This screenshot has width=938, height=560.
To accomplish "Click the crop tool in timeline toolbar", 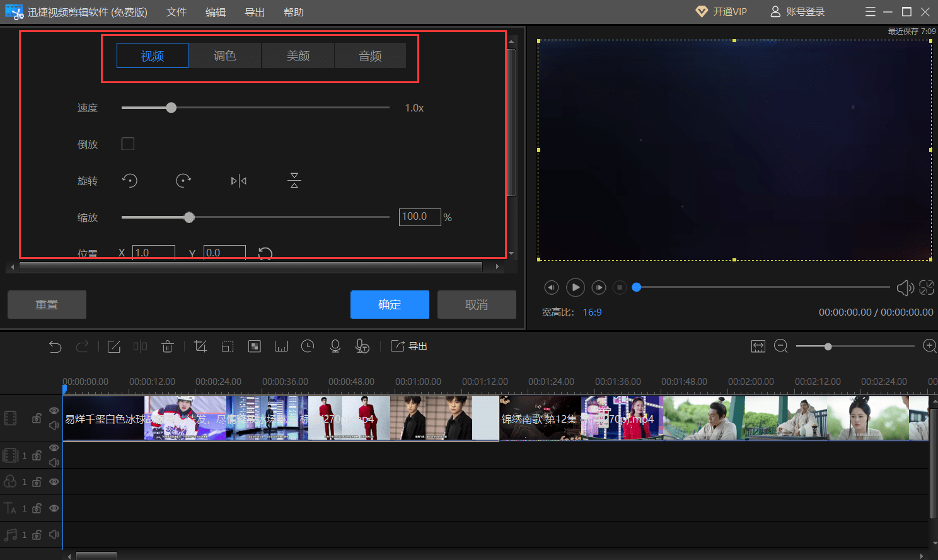I will (x=200, y=346).
